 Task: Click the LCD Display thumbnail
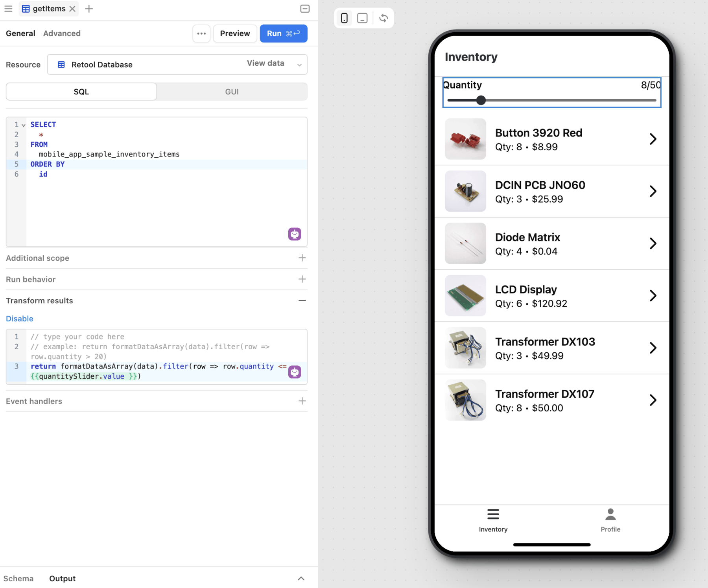click(x=465, y=296)
